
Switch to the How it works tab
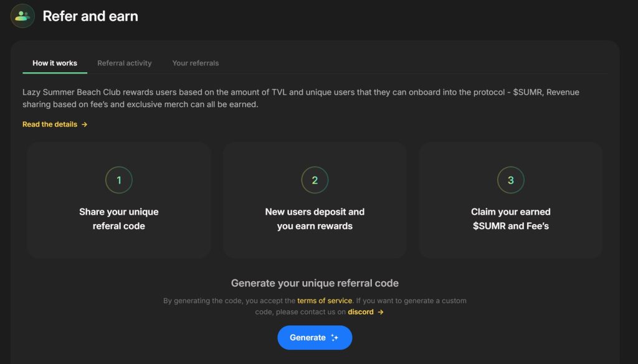pos(55,63)
